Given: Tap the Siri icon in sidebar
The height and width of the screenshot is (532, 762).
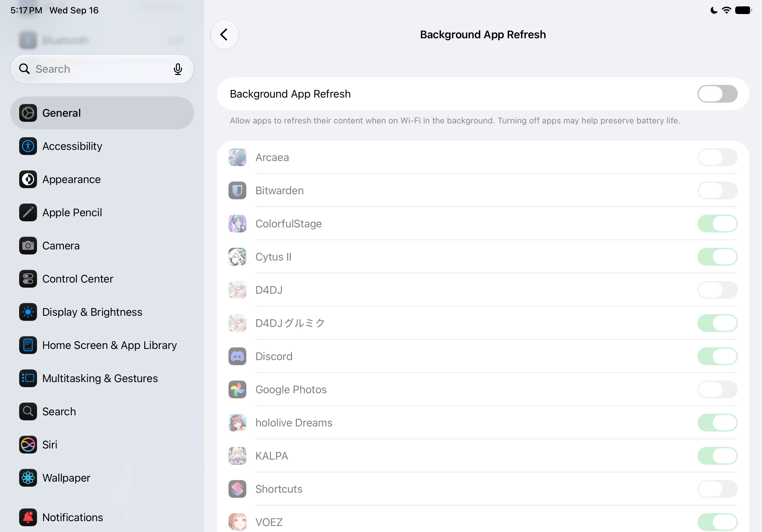Looking at the screenshot, I should click(x=28, y=445).
